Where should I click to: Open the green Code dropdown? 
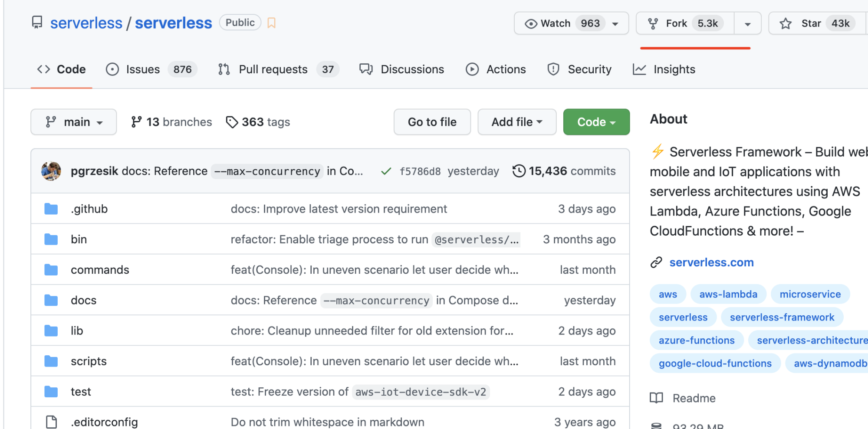[x=596, y=122]
